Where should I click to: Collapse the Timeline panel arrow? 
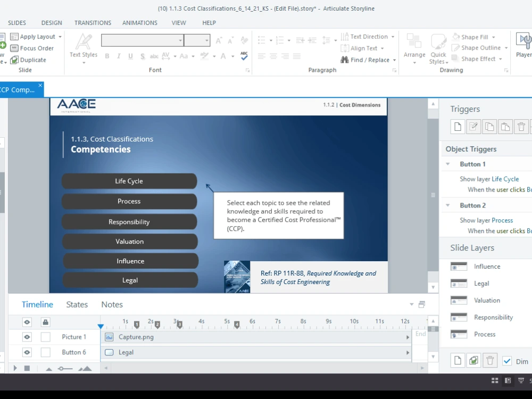click(x=412, y=304)
